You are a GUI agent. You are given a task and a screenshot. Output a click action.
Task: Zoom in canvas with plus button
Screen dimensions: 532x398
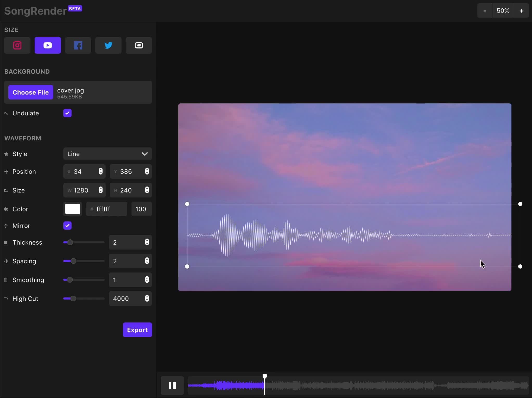coord(521,11)
